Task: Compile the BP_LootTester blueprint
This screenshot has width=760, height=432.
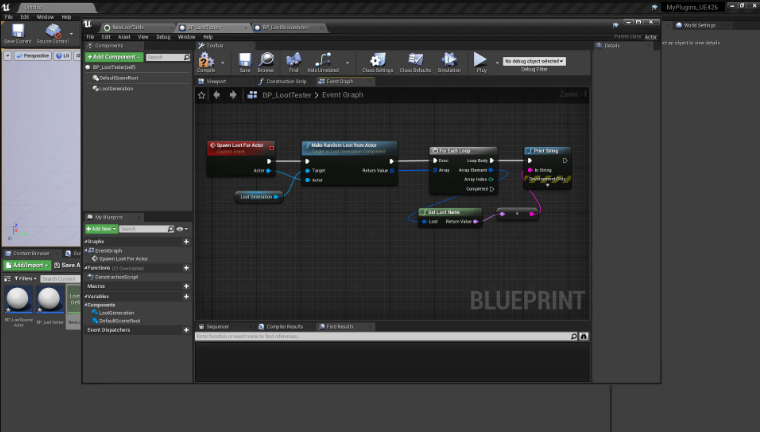Action: (x=206, y=62)
